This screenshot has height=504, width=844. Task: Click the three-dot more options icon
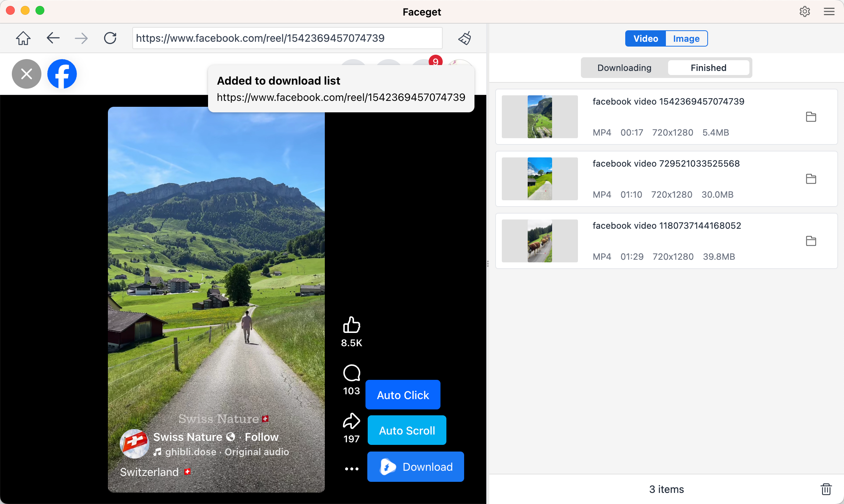(x=351, y=469)
